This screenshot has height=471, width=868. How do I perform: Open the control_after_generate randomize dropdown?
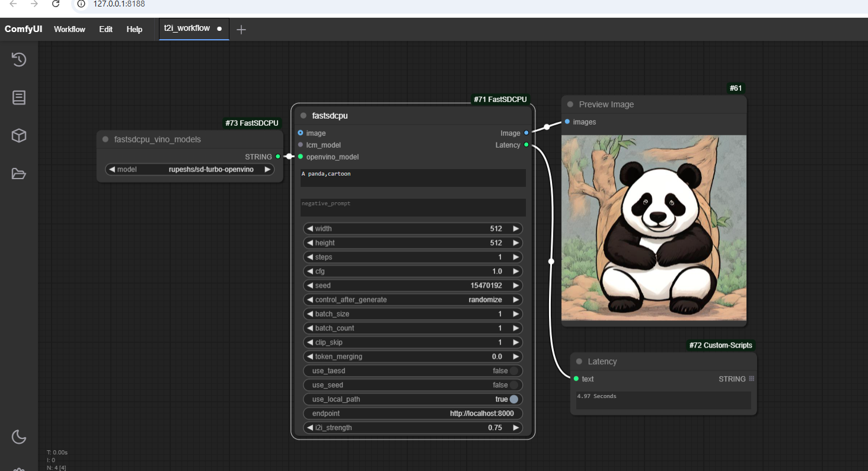(x=413, y=300)
